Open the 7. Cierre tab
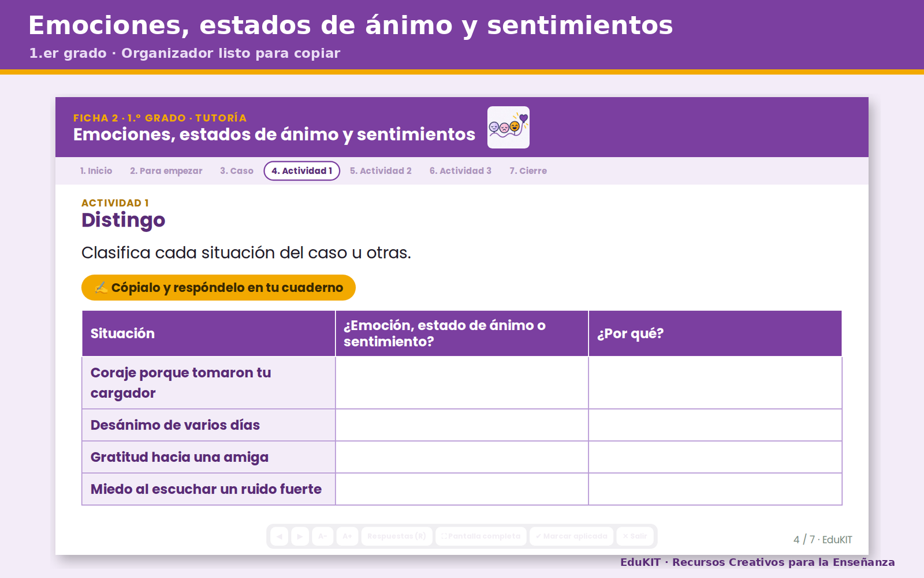 pos(528,171)
